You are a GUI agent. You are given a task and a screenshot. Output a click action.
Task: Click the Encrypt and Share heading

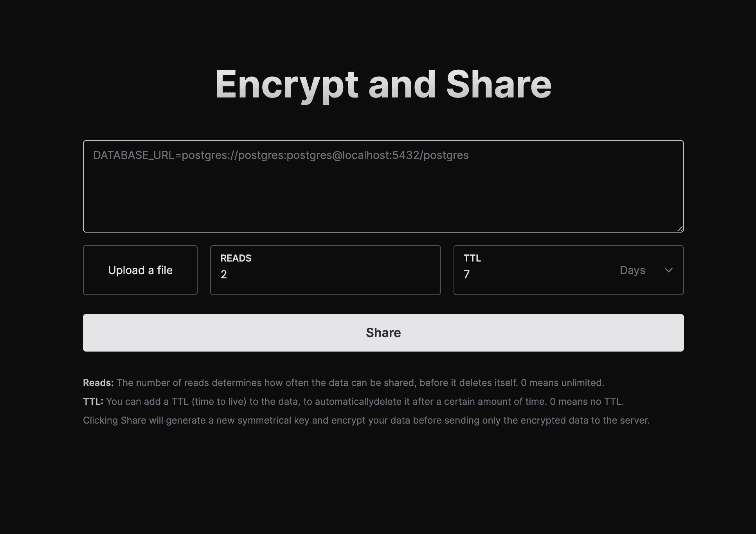383,84
